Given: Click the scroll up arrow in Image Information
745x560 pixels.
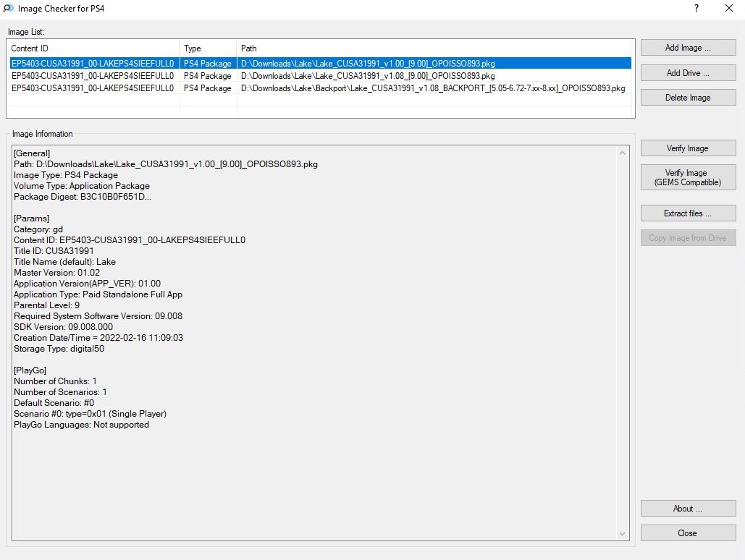Looking at the screenshot, I should click(x=622, y=153).
